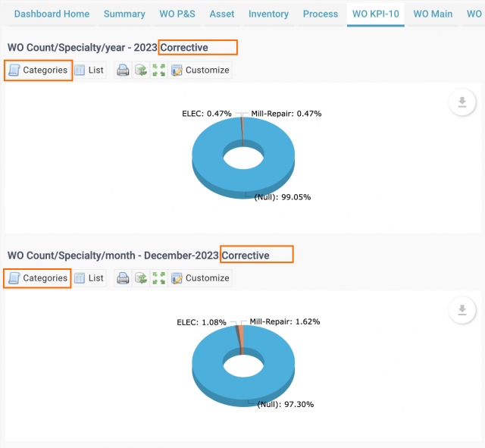Switch to the Summary tab
Viewport: 485px width, 448px height.
pos(124,14)
